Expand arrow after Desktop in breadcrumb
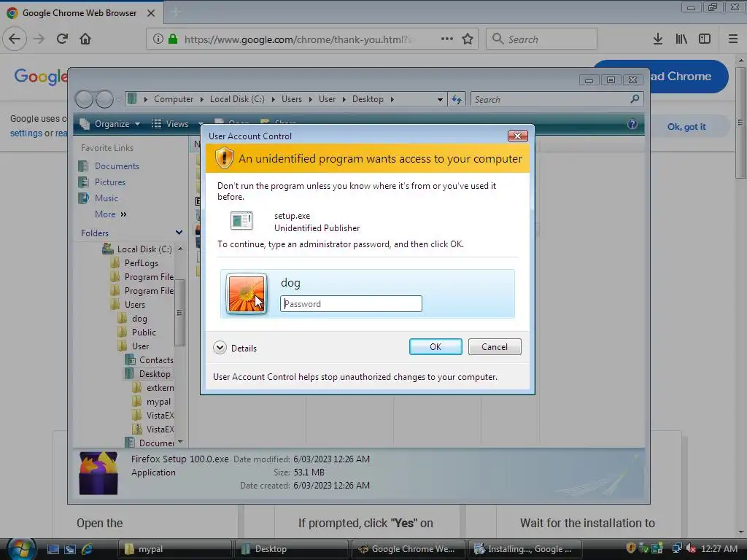 392,99
